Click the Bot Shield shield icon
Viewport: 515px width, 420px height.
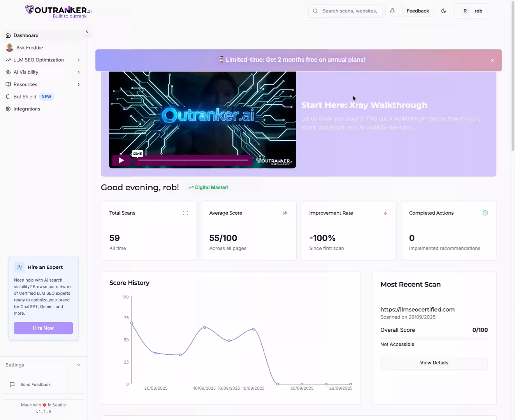(8, 97)
